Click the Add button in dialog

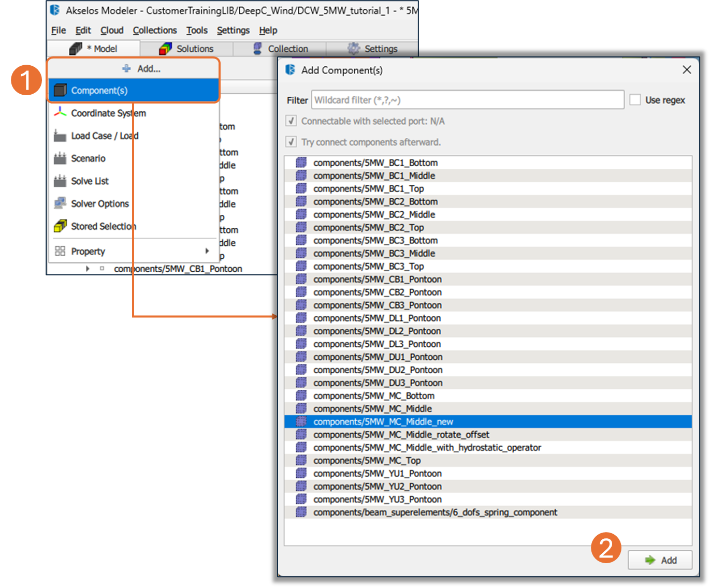(660, 560)
